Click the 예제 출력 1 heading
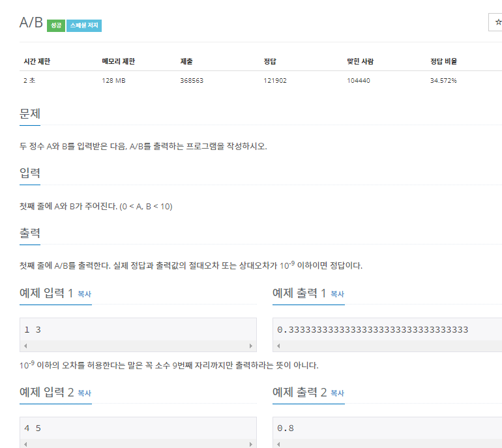The width and height of the screenshot is (502, 448). tap(299, 293)
